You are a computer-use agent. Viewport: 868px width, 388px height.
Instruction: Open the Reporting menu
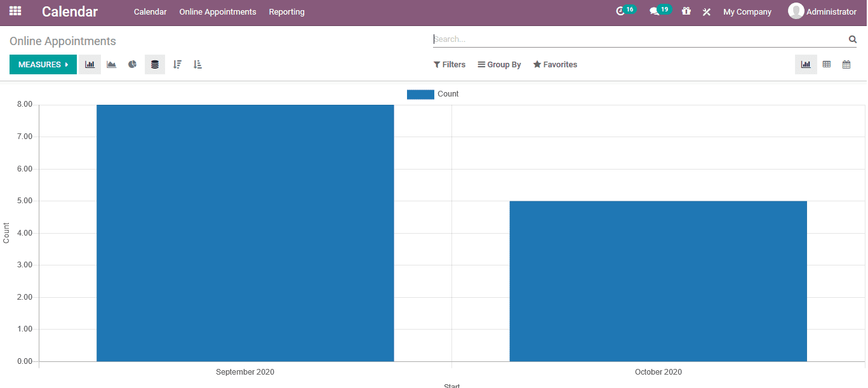[x=286, y=12]
